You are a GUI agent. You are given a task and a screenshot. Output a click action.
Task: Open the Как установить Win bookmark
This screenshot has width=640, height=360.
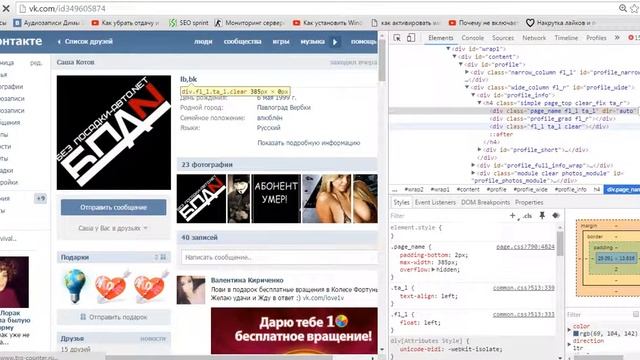click(x=327, y=23)
